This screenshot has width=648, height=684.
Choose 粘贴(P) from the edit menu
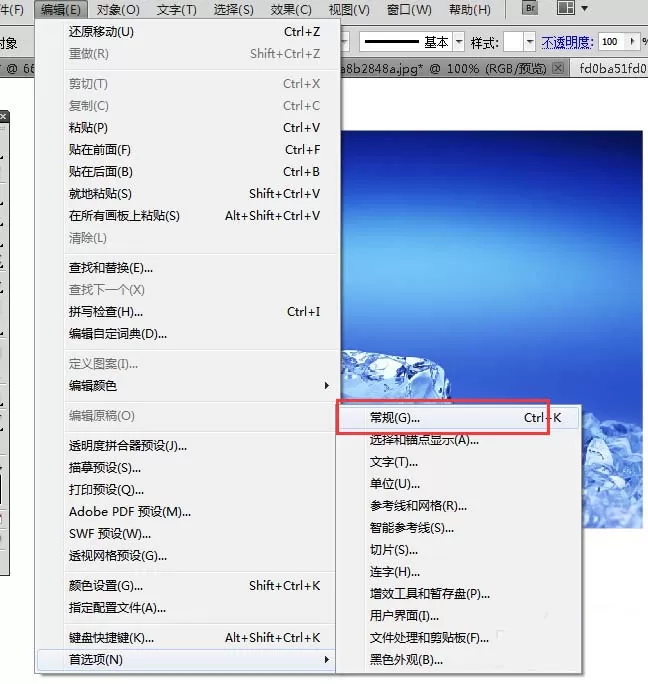[188, 128]
